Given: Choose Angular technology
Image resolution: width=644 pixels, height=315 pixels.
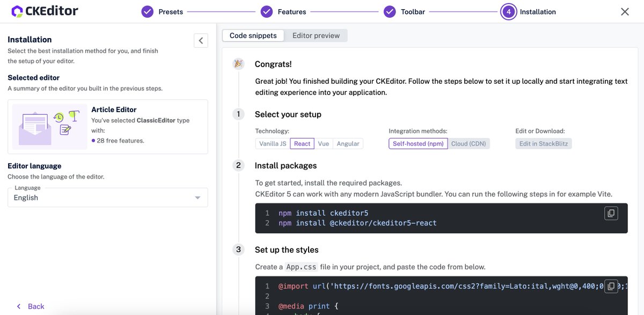Looking at the screenshot, I should (x=348, y=144).
